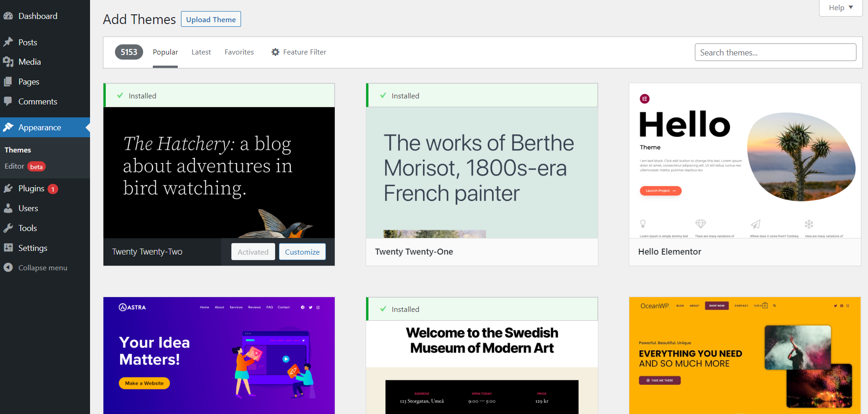868x414 pixels.
Task: Click in the Search themes field
Action: pyautogui.click(x=776, y=52)
